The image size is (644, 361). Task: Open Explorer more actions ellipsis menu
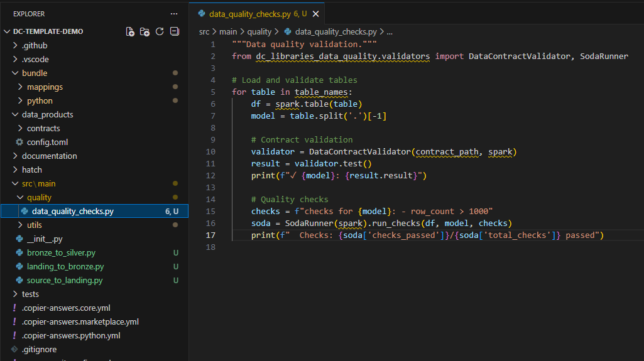pyautogui.click(x=174, y=14)
